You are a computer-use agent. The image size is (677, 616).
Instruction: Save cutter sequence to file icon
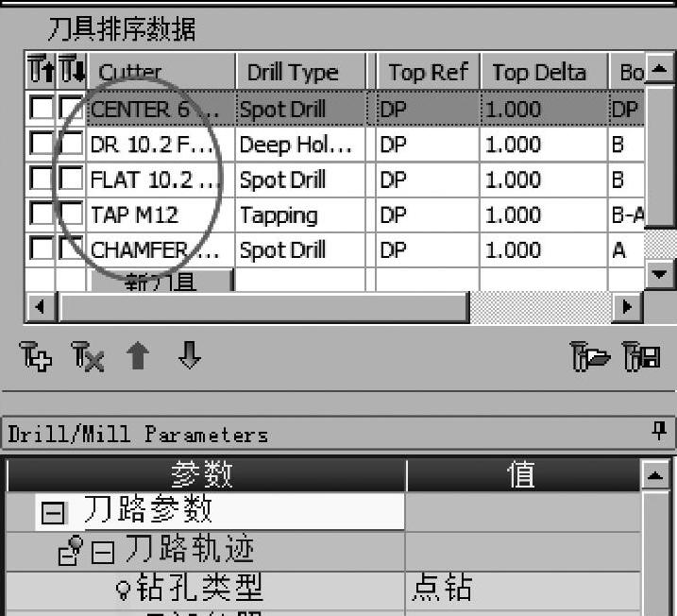coord(642,356)
